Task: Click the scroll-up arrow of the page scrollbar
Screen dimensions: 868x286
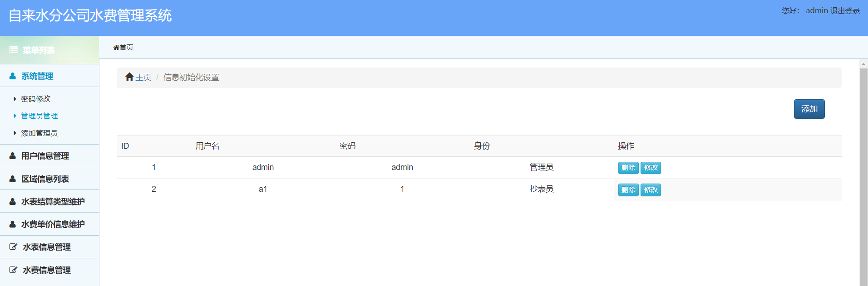Action: click(x=863, y=64)
